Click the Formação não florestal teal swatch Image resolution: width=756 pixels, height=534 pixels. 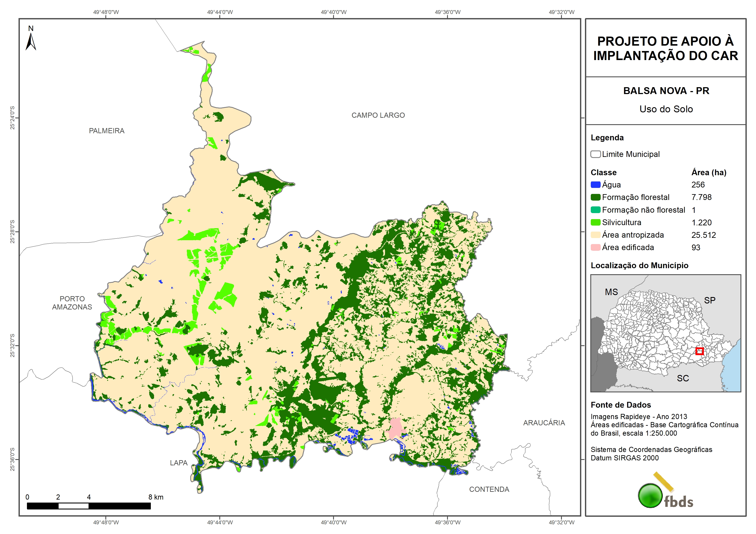click(x=595, y=210)
